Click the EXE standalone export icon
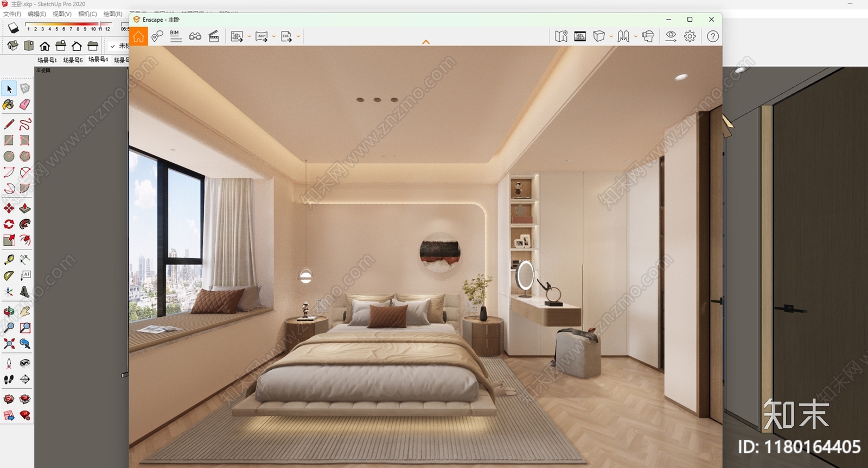The image size is (868, 468). [x=286, y=36]
